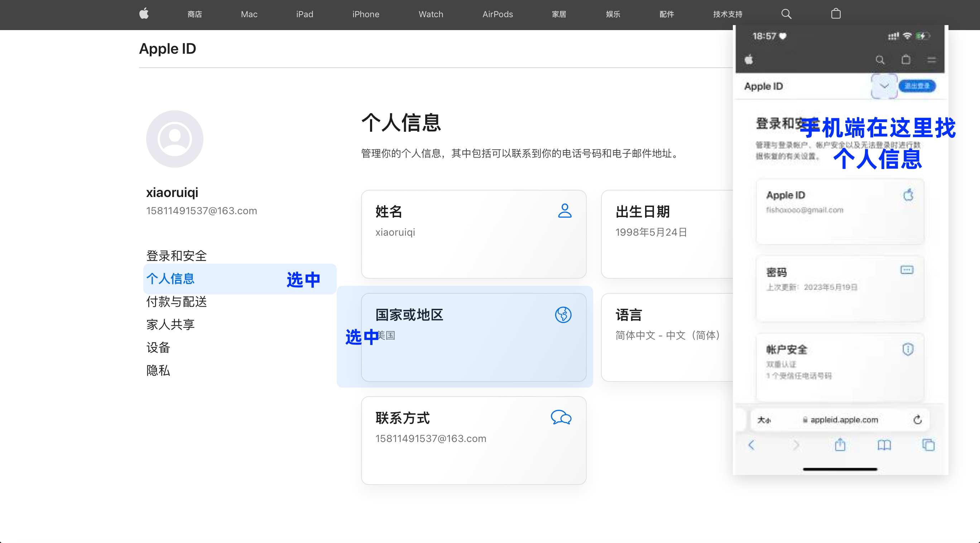980x543 pixels.
Task: Select 家人共享 in the left sidebar
Action: pyautogui.click(x=170, y=325)
